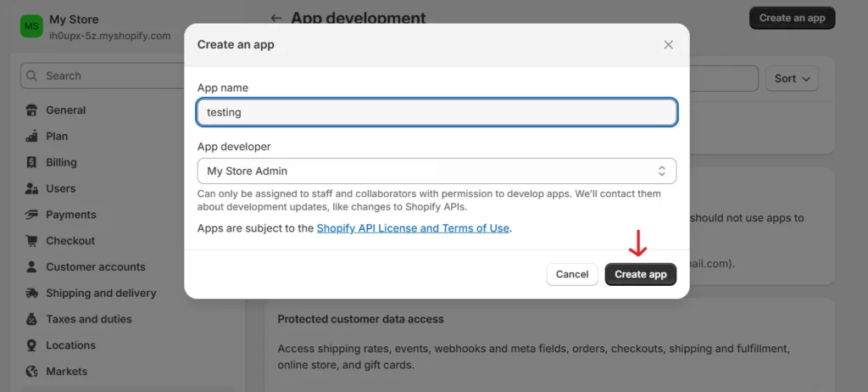Click the Users icon in sidebar

point(32,189)
